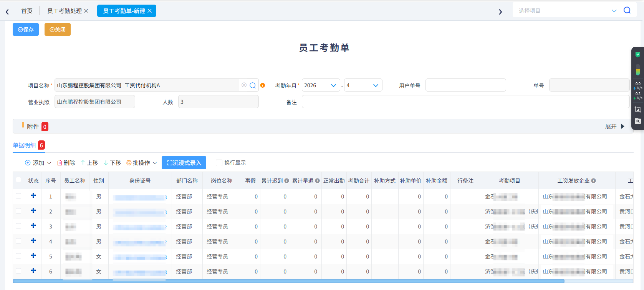
Task: Click the help icon next to 累计早退
Action: [317, 181]
